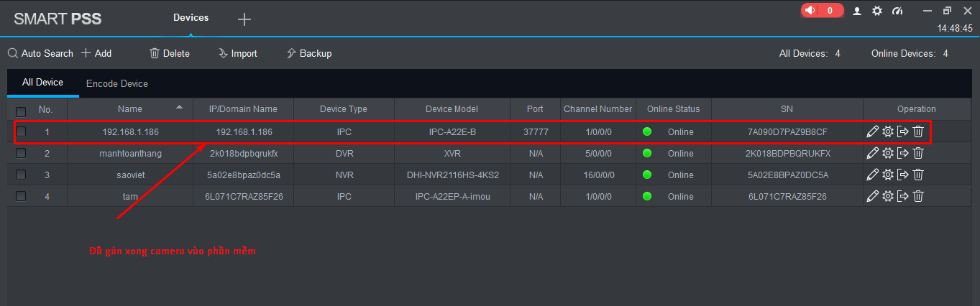Open settings gear for manhtoanthang device
Image resolution: width=980 pixels, height=306 pixels.
coord(888,153)
